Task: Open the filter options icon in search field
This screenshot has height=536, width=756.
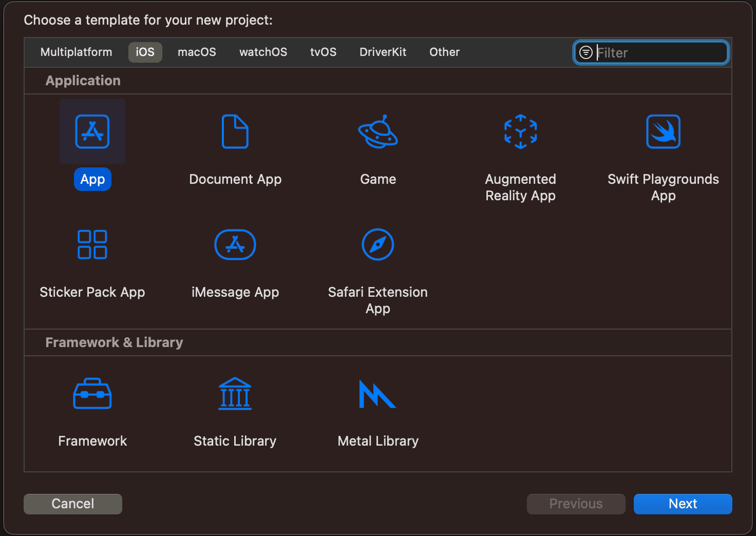Action: [x=586, y=52]
